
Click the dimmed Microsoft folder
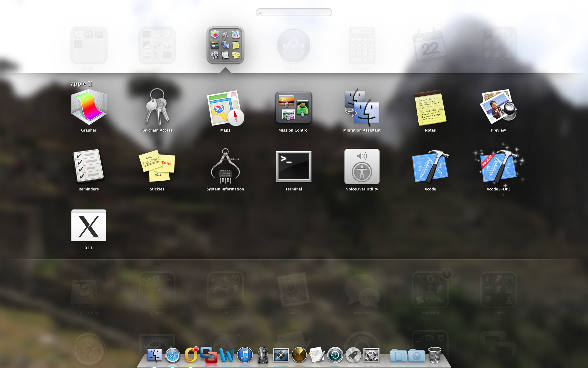point(430,290)
